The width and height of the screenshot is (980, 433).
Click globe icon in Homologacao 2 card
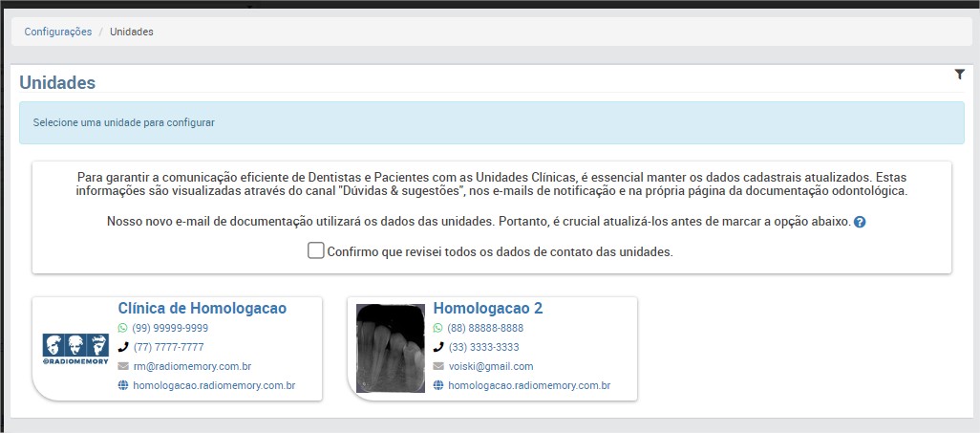[438, 385]
